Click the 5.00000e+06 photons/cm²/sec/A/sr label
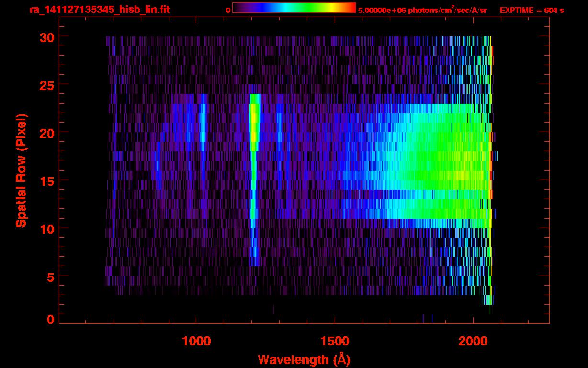This screenshot has width=588, height=368. (x=422, y=10)
